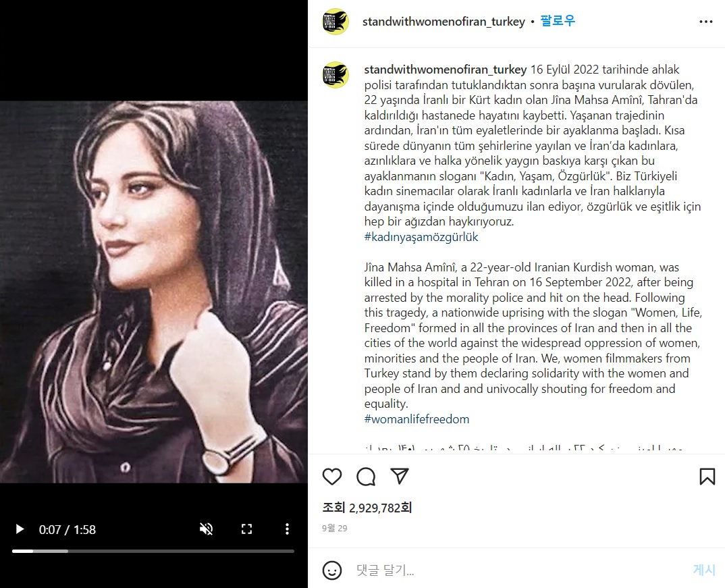Image resolution: width=725 pixels, height=588 pixels.
Task: Open hashtag #kadınyaşamözgürlük
Action: 421,237
